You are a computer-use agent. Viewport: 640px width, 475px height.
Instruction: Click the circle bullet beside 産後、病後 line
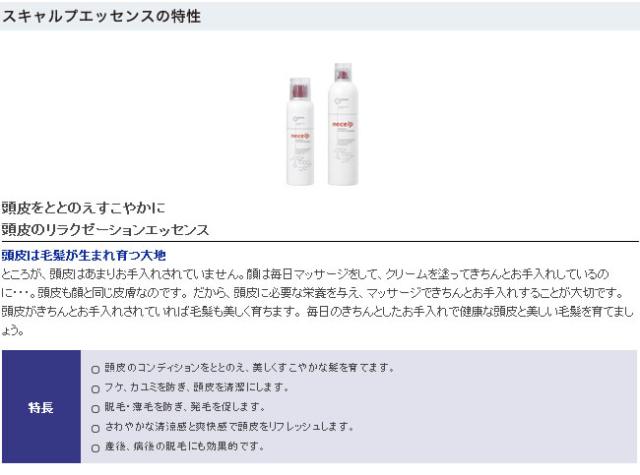[x=96, y=448]
